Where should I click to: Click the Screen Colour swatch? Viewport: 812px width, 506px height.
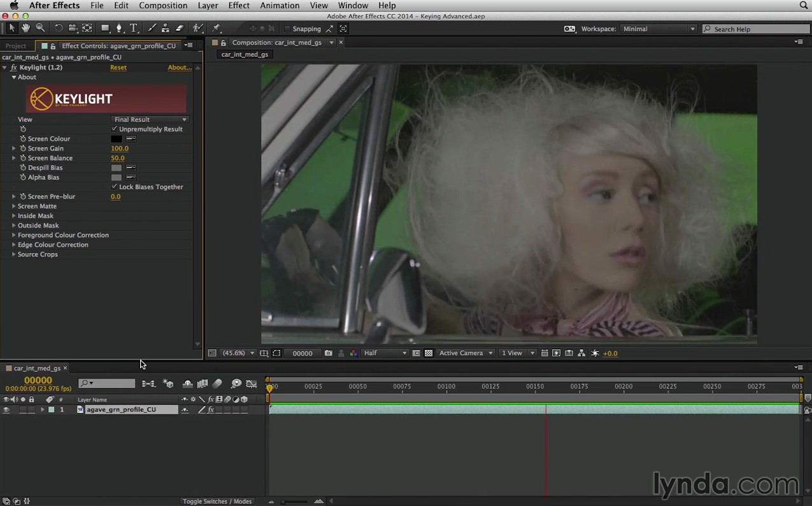click(117, 139)
